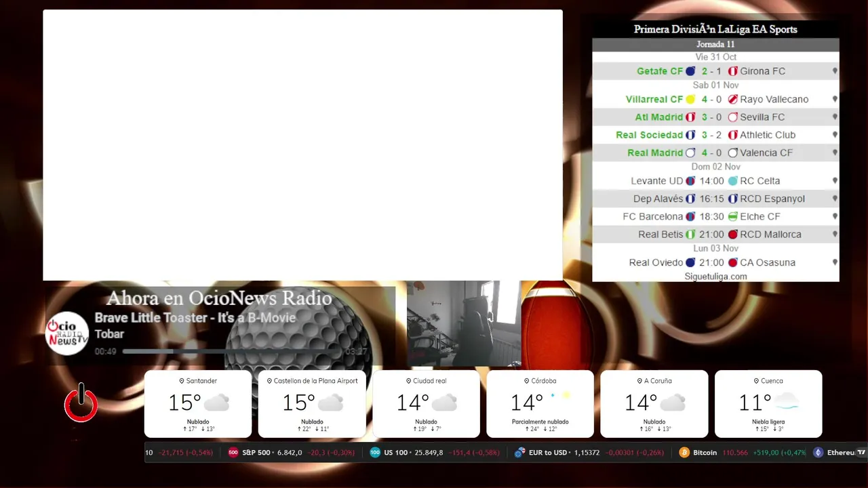
Task: Open the webcam room thumbnail
Action: [464, 324]
